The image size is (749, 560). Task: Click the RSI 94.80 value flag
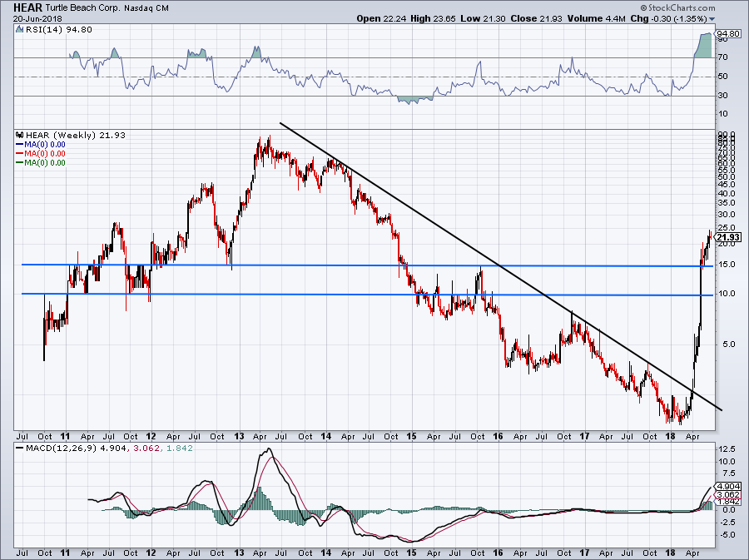click(728, 34)
